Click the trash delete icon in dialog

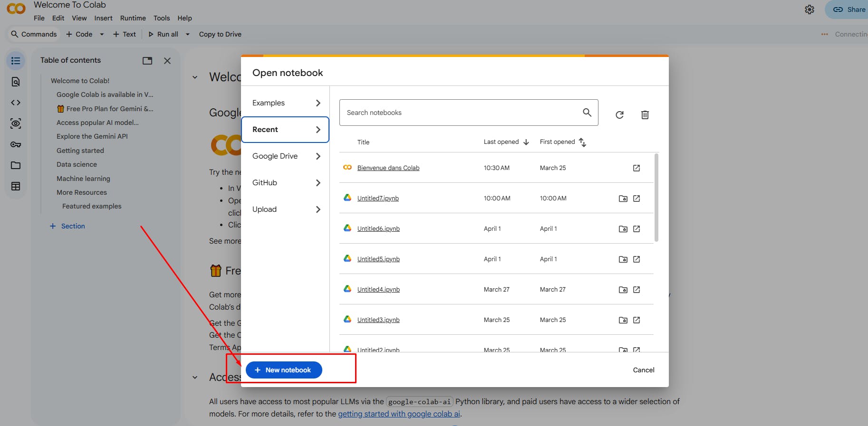645,115
